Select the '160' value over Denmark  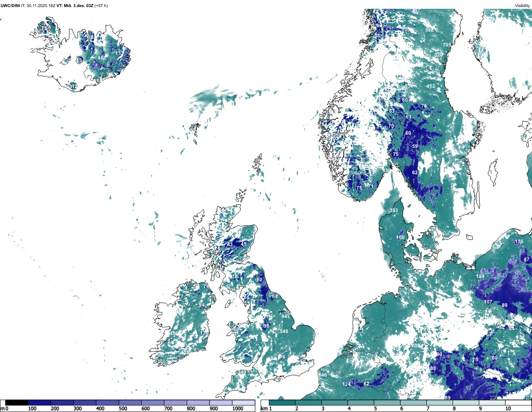[x=400, y=238]
